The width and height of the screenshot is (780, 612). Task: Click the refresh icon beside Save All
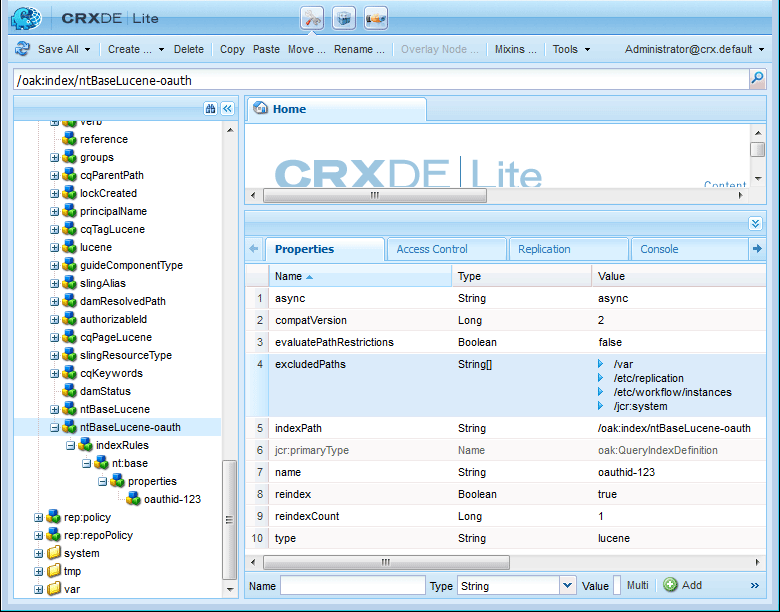pyautogui.click(x=22, y=49)
